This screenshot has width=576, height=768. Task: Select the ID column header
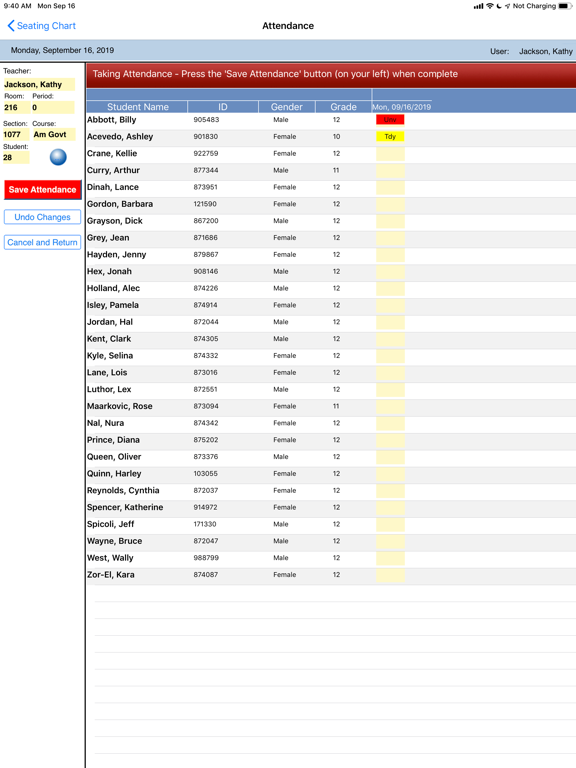pyautogui.click(x=223, y=107)
